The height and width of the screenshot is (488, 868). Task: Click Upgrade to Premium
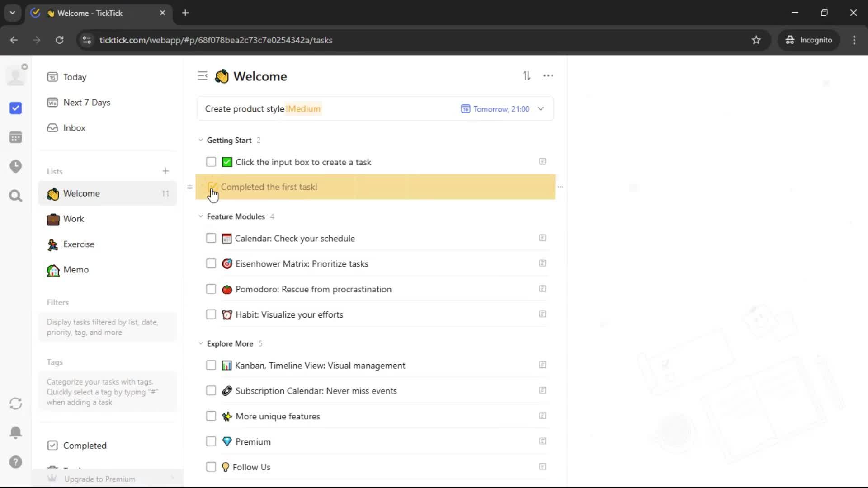point(99,479)
